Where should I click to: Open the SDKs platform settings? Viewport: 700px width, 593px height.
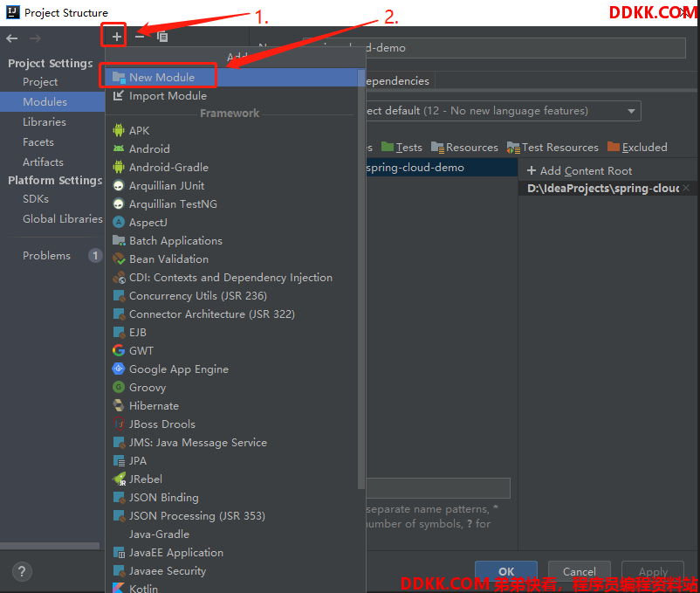36,199
